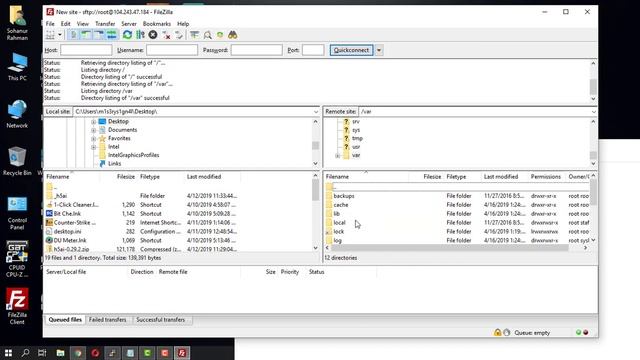640x360 pixels.
Task: Click the horizontal scrollbar of remote file list
Action: pos(450,248)
